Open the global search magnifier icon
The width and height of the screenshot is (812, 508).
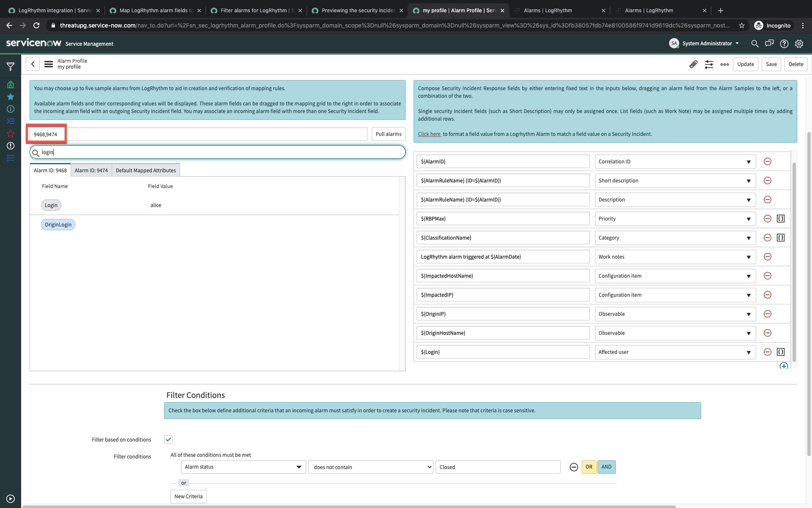coord(754,44)
